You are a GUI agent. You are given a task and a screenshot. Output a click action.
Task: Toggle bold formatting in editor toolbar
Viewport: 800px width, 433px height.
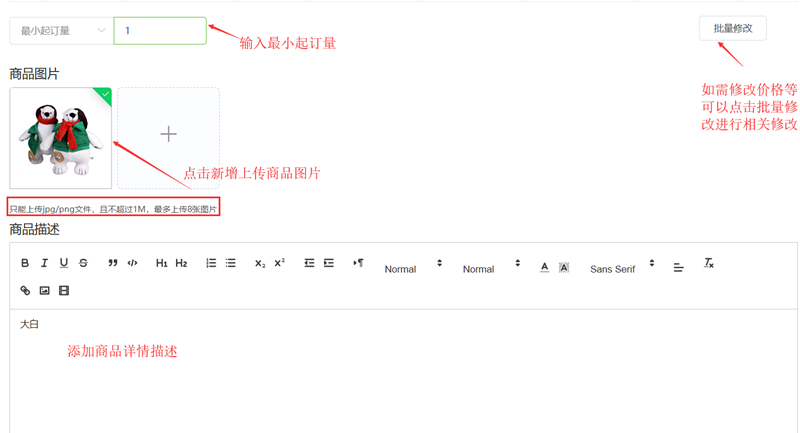pos(25,263)
